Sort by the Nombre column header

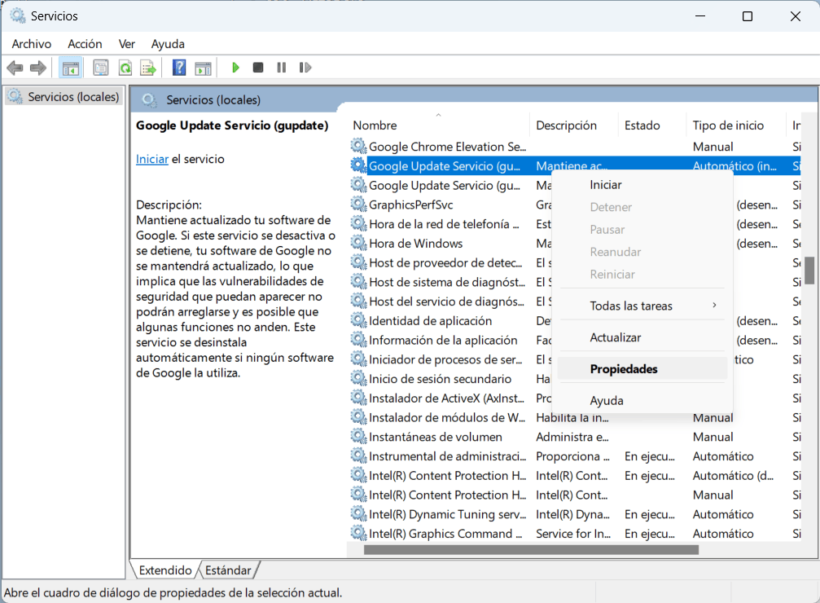tap(376, 126)
